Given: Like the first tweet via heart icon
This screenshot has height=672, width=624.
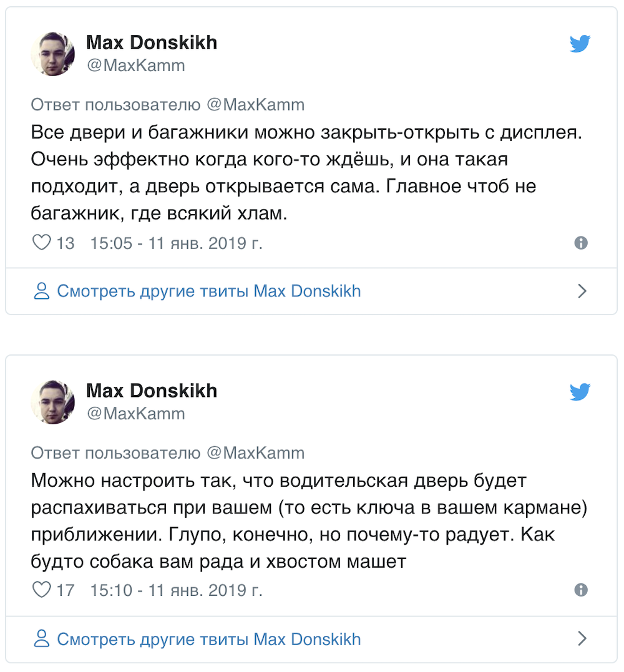Looking at the screenshot, I should [42, 243].
